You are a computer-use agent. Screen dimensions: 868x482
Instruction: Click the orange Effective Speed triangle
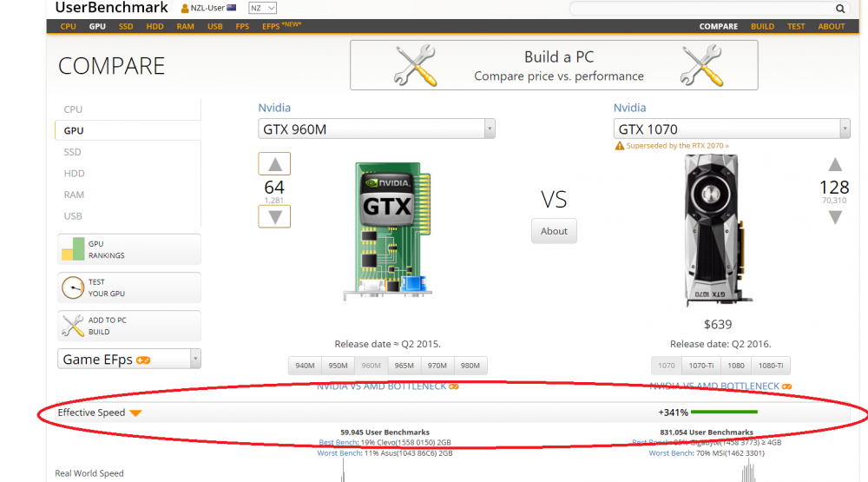tap(135, 413)
